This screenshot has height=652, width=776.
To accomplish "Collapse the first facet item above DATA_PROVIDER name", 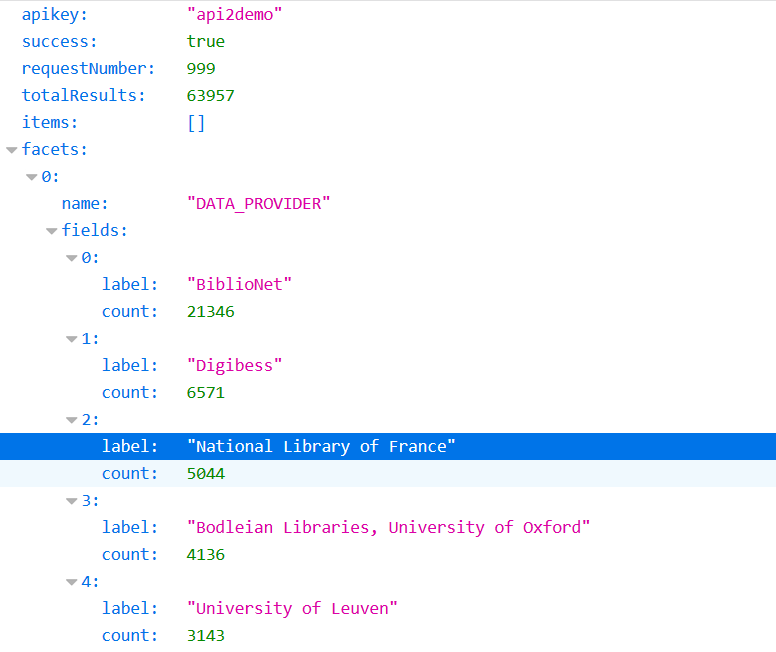I will (x=31, y=177).
